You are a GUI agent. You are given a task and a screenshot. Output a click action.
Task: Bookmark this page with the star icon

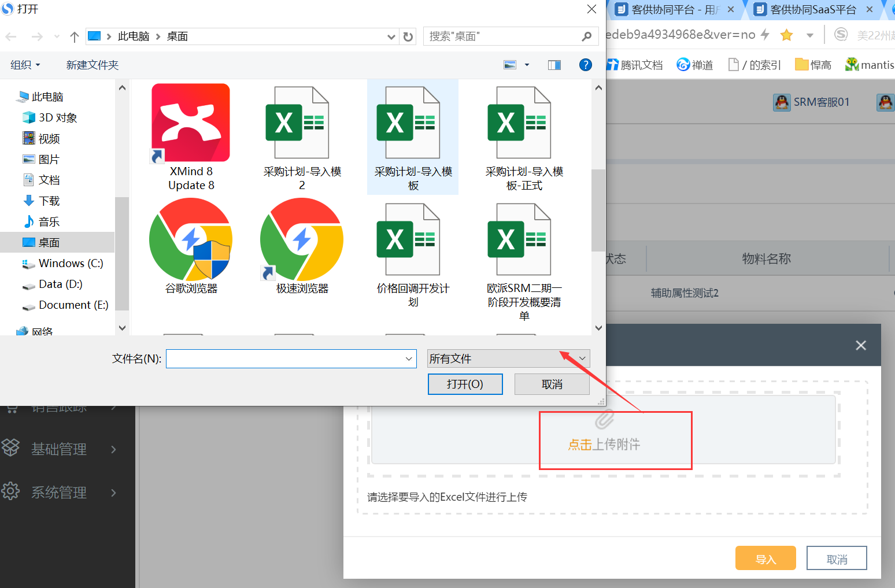786,35
